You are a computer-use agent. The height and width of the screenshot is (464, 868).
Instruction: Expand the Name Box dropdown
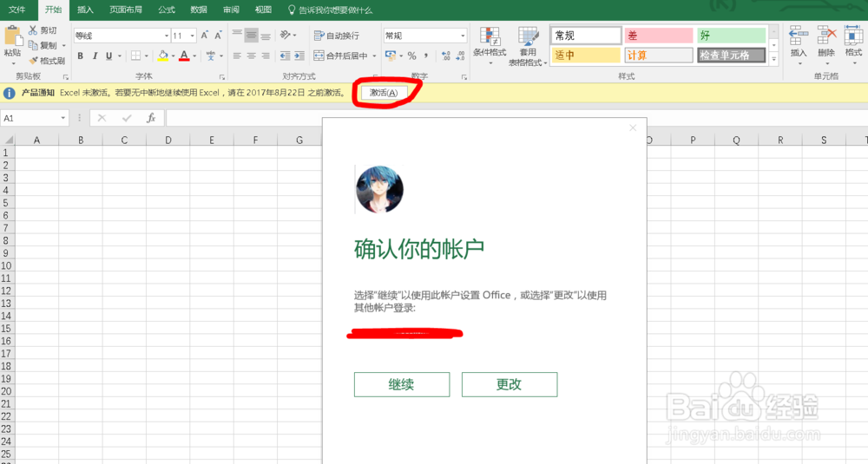click(x=62, y=118)
